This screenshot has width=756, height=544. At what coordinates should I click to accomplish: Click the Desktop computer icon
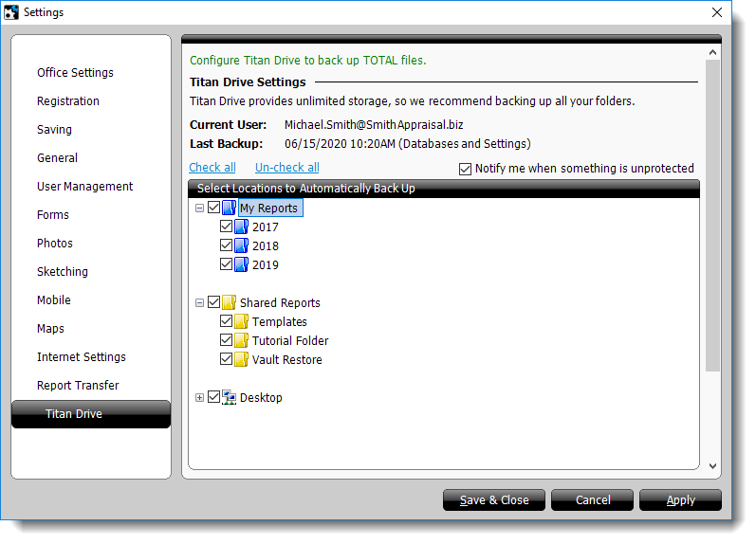(x=229, y=398)
